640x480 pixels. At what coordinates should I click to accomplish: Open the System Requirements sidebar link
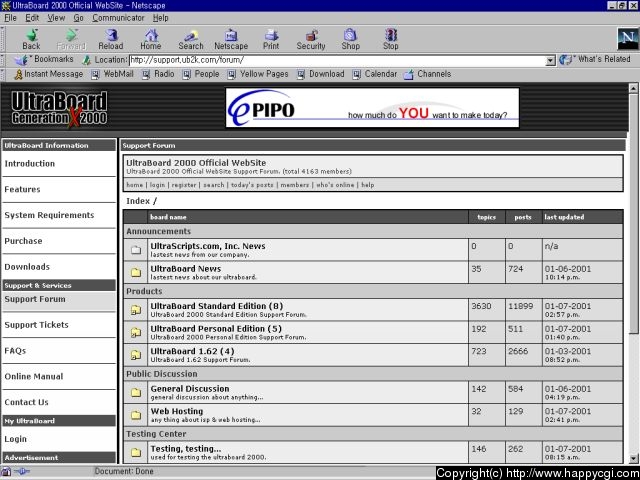coord(49,215)
